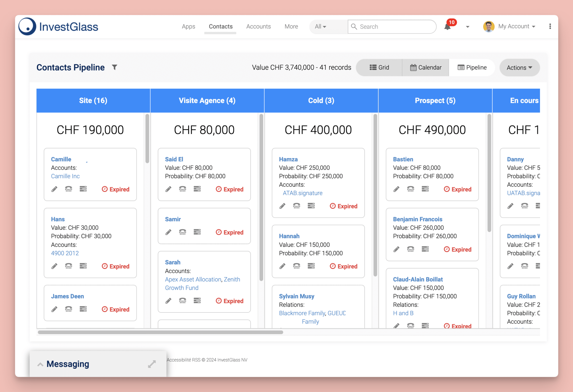Click inside the Search input field

coord(391,27)
